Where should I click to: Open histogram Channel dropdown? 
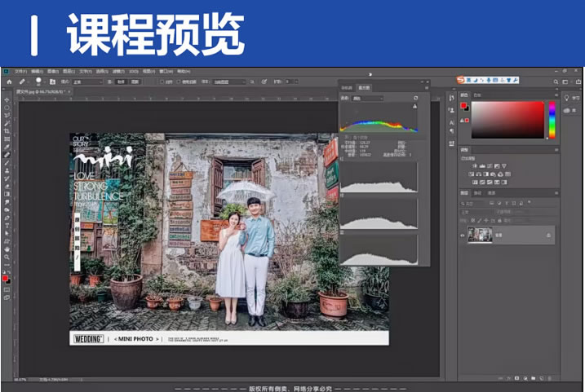[x=367, y=99]
